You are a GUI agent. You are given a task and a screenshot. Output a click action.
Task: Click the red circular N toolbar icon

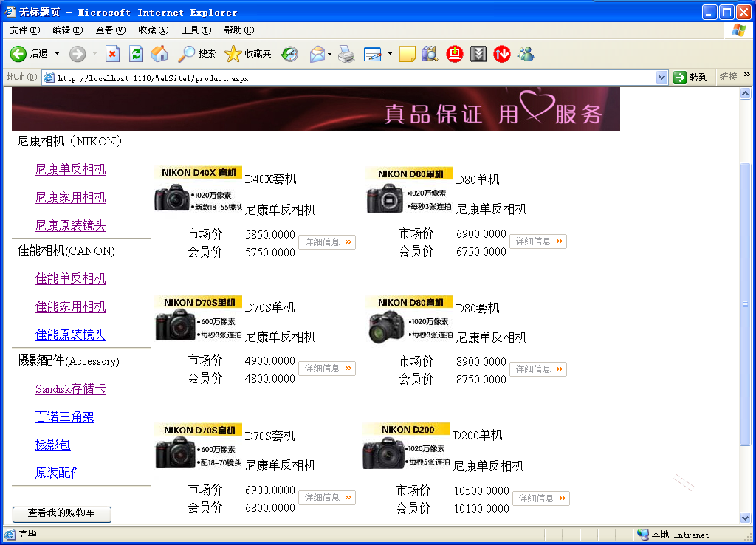pyautogui.click(x=502, y=53)
